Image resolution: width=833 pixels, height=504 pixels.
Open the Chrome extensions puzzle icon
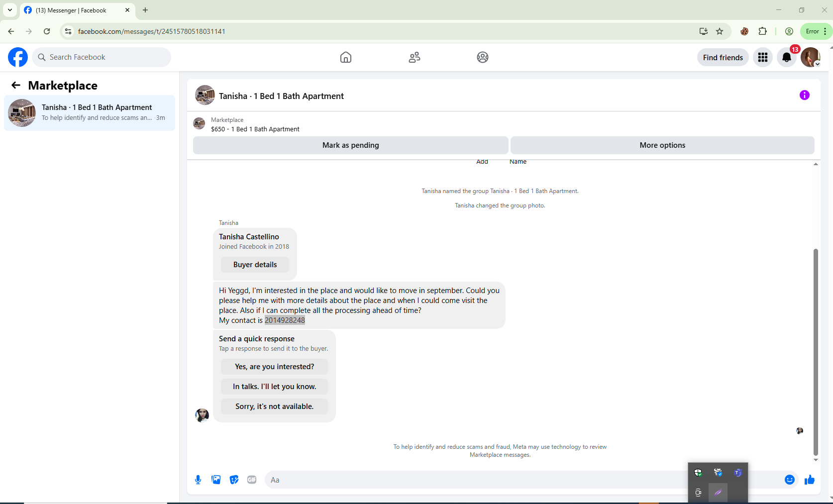[x=762, y=31]
